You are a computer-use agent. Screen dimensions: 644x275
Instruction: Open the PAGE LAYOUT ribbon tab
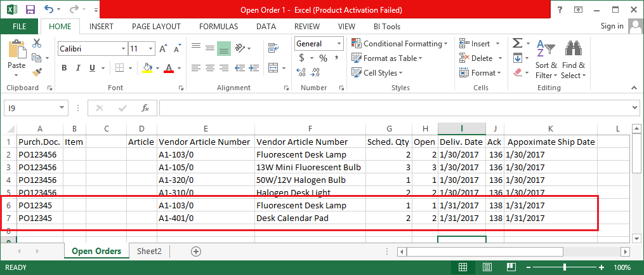coord(156,27)
